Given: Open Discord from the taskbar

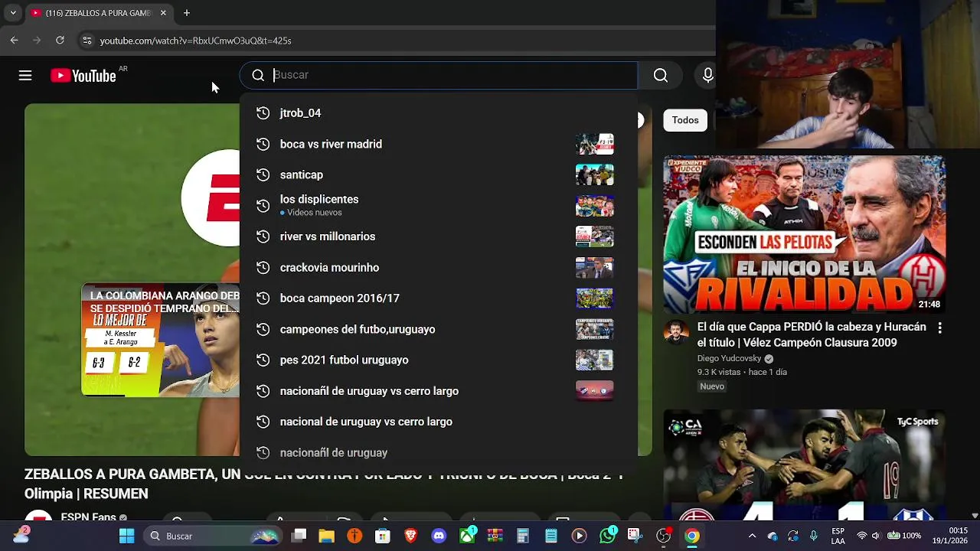Looking at the screenshot, I should [x=438, y=536].
